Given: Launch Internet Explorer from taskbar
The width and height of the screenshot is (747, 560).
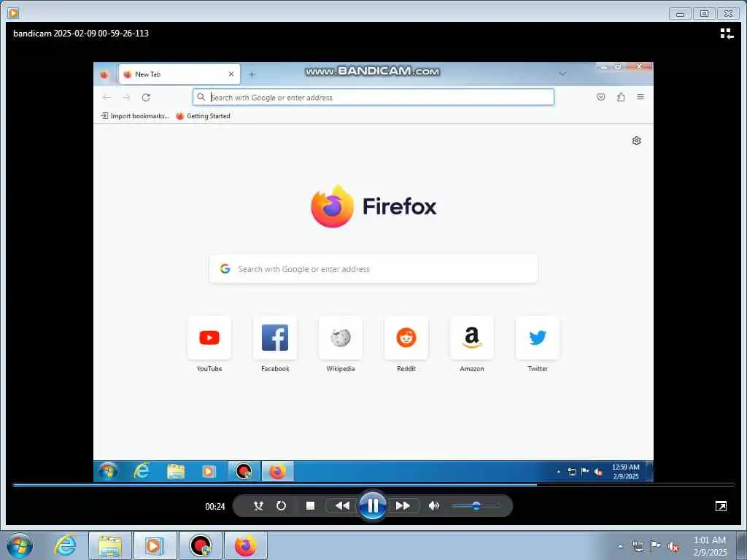Looking at the screenshot, I should click(64, 545).
